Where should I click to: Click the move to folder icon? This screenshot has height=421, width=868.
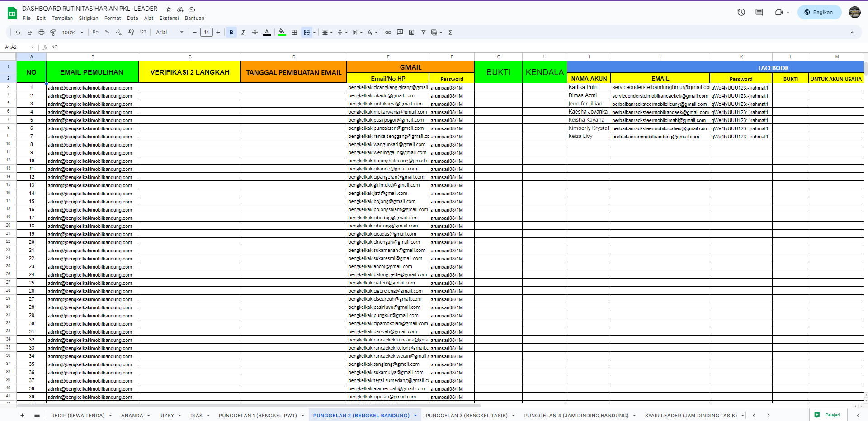[180, 9]
